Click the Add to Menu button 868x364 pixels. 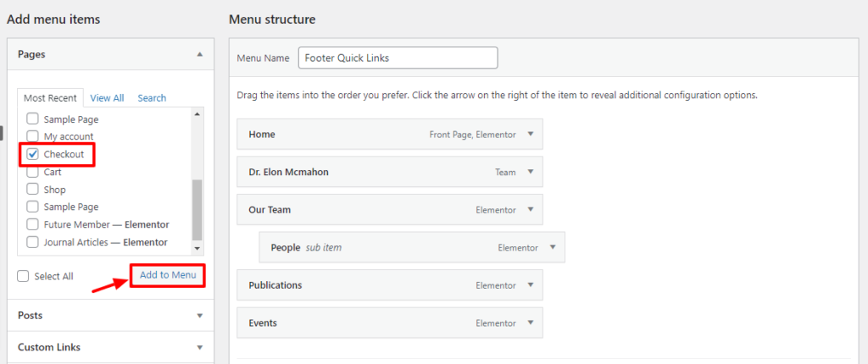click(168, 275)
